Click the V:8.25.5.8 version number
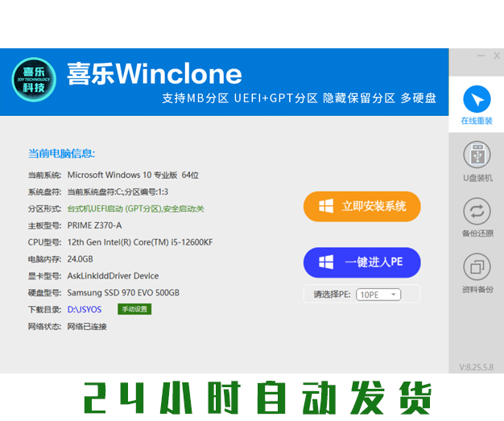This screenshot has width=504, height=421. 477,367
